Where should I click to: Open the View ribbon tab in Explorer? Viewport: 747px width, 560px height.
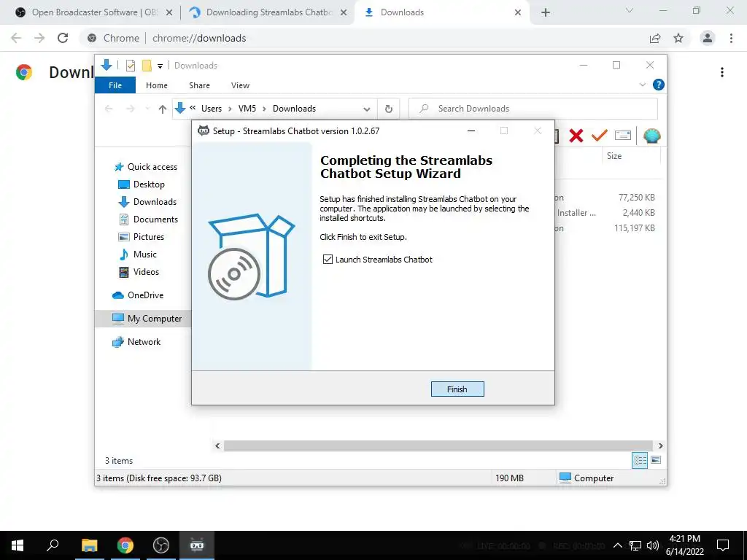(x=240, y=85)
